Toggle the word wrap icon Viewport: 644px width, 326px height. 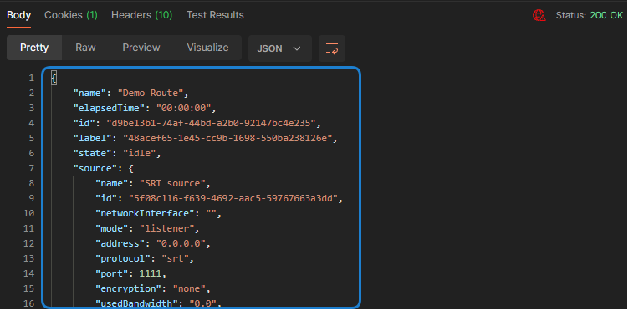click(332, 48)
